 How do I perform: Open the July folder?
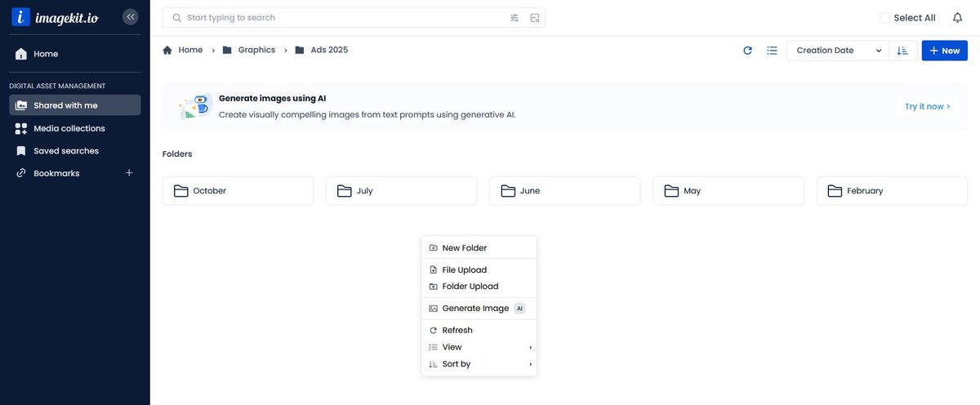pyautogui.click(x=401, y=191)
